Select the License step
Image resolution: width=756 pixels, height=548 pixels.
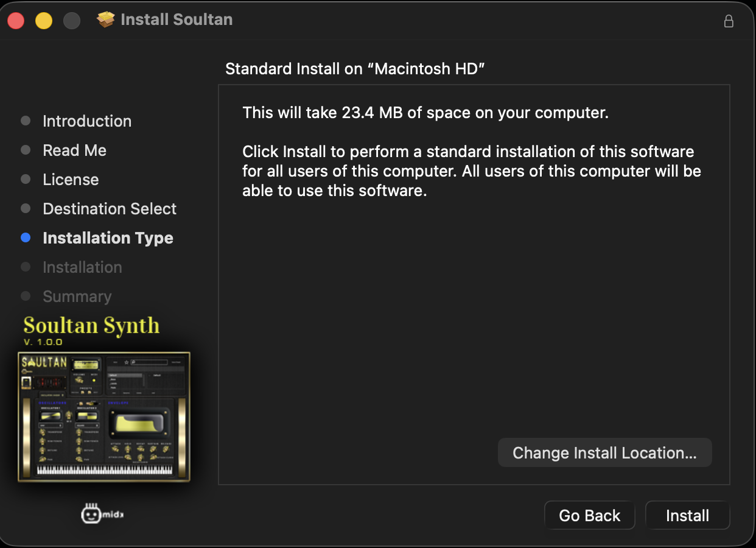(x=71, y=180)
